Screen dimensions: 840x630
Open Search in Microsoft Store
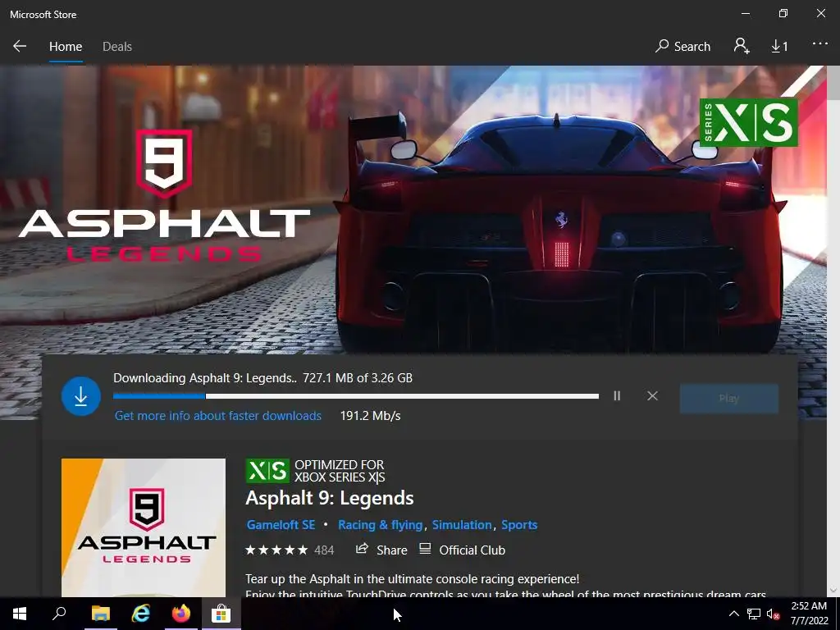pyautogui.click(x=682, y=47)
